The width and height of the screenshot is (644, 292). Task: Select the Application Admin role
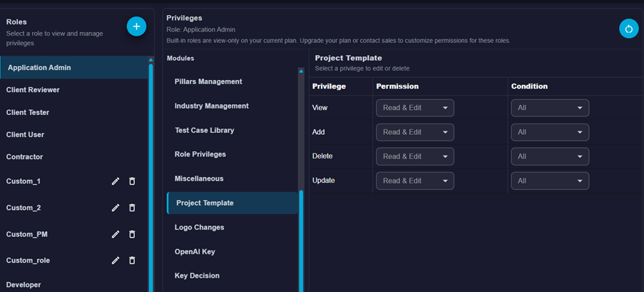point(74,67)
